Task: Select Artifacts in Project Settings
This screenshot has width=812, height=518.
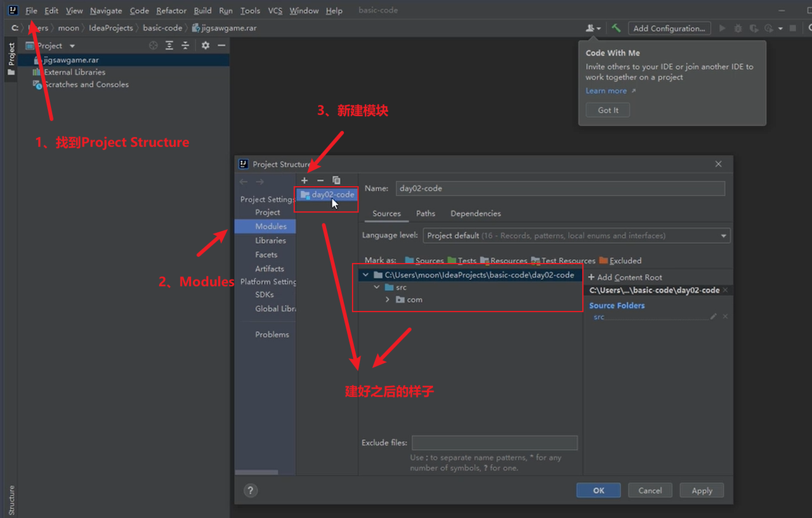Action: 269,269
